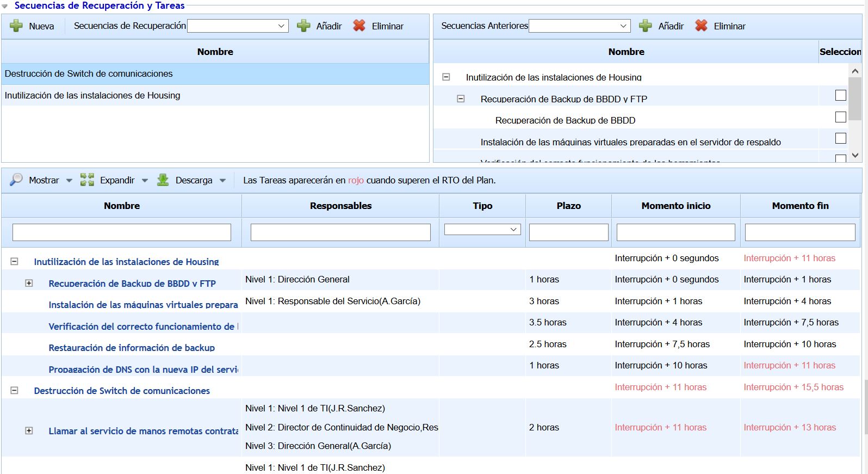Click the Descarga download icon
The width and height of the screenshot is (868, 474).
163,180
